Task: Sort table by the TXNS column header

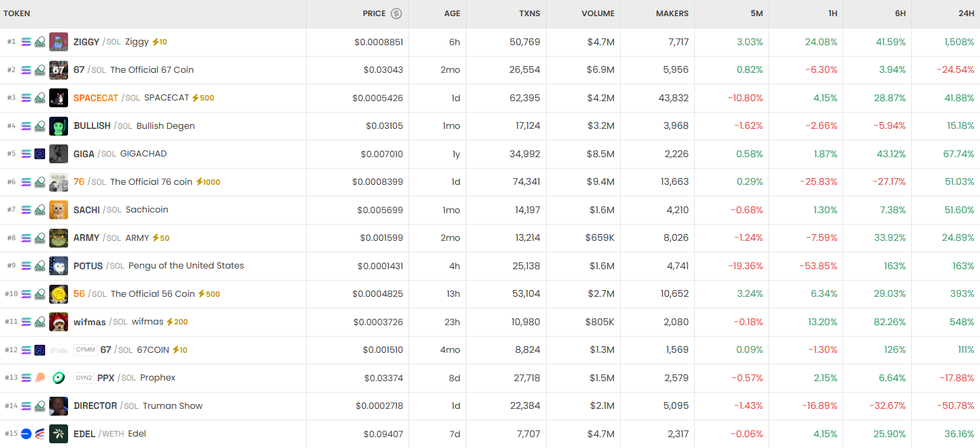Action: coord(529,13)
